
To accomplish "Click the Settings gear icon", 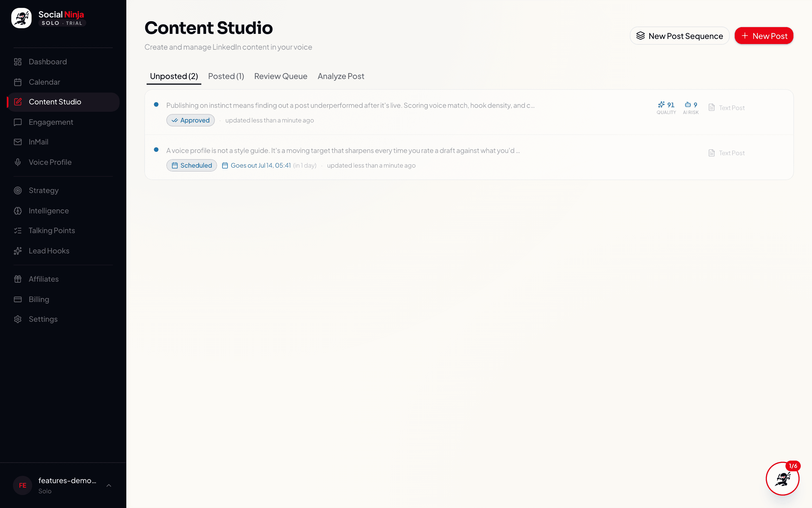I will 18,319.
